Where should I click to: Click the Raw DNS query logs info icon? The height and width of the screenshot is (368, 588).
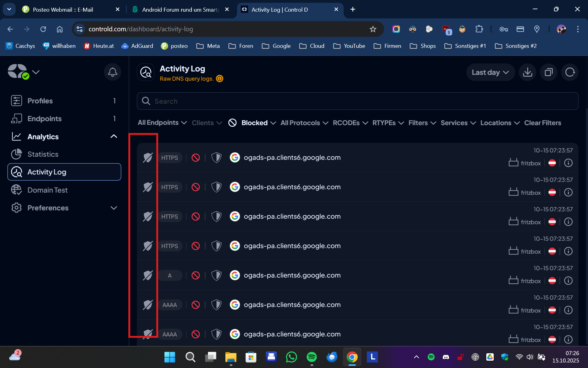220,79
